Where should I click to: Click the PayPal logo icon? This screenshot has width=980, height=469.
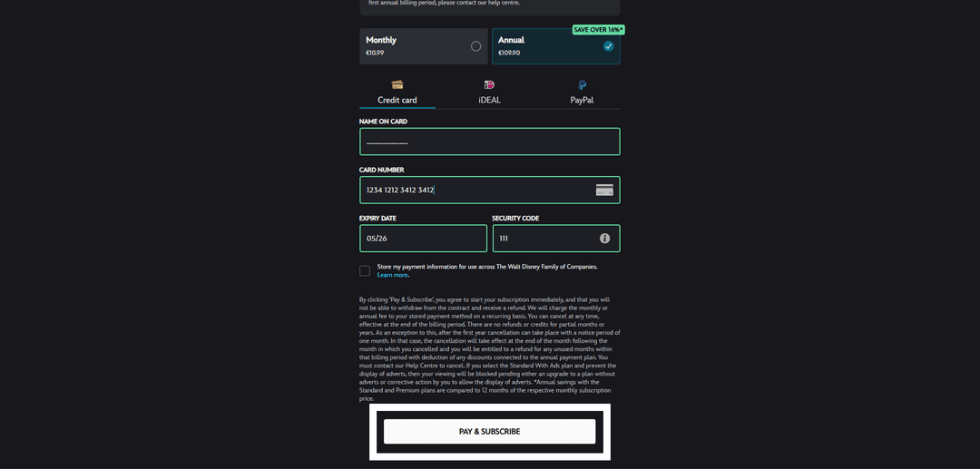coord(582,85)
